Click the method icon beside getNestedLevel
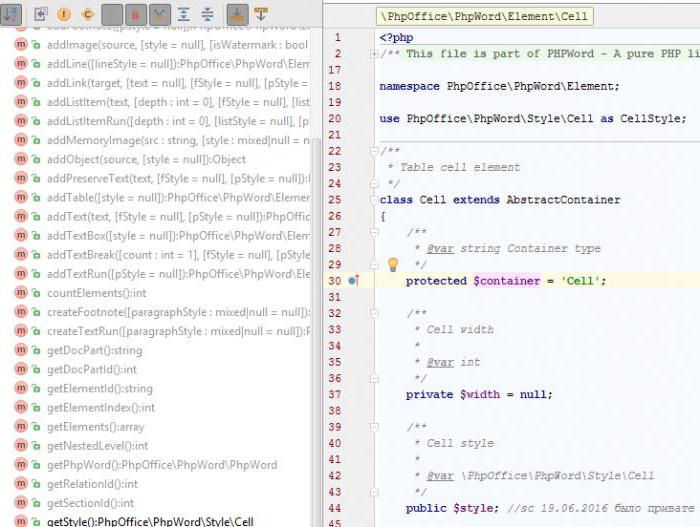The width and height of the screenshot is (700, 527). coord(21,446)
